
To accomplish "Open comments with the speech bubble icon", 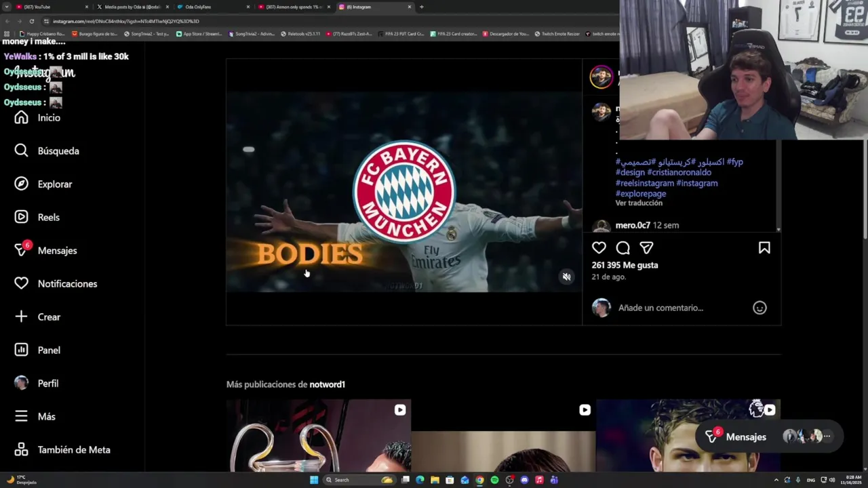I will [x=623, y=248].
